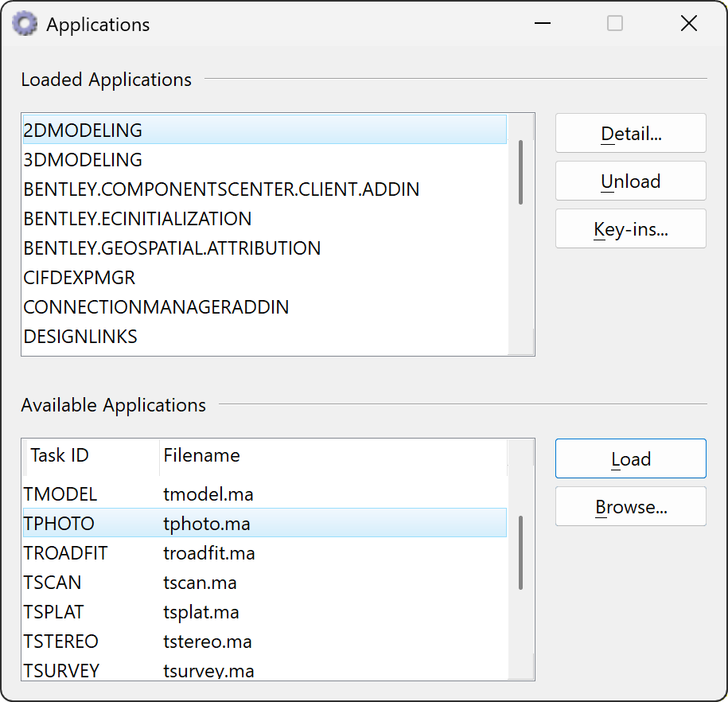
Task: Click troadfit.ma filename cell
Action: tap(209, 553)
